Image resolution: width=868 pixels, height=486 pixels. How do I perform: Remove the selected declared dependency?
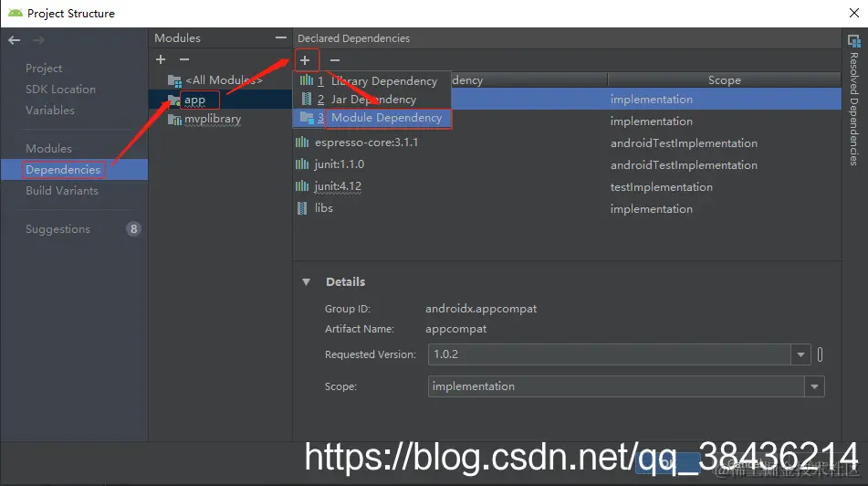click(x=335, y=60)
